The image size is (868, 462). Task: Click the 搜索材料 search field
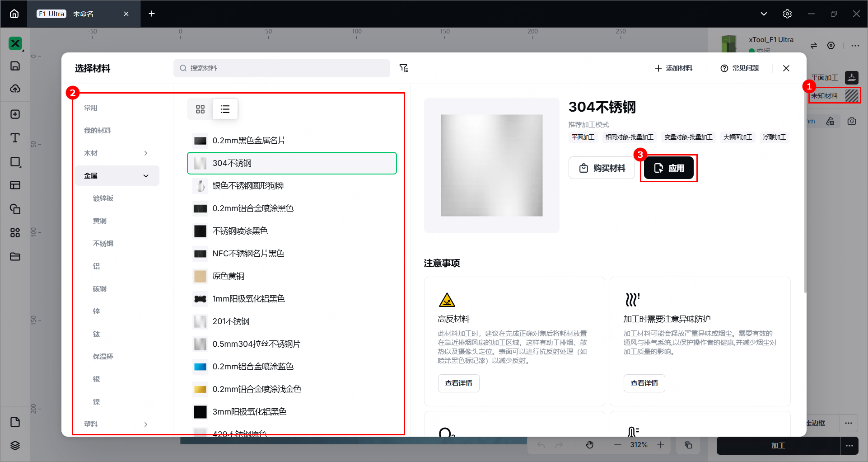(282, 68)
